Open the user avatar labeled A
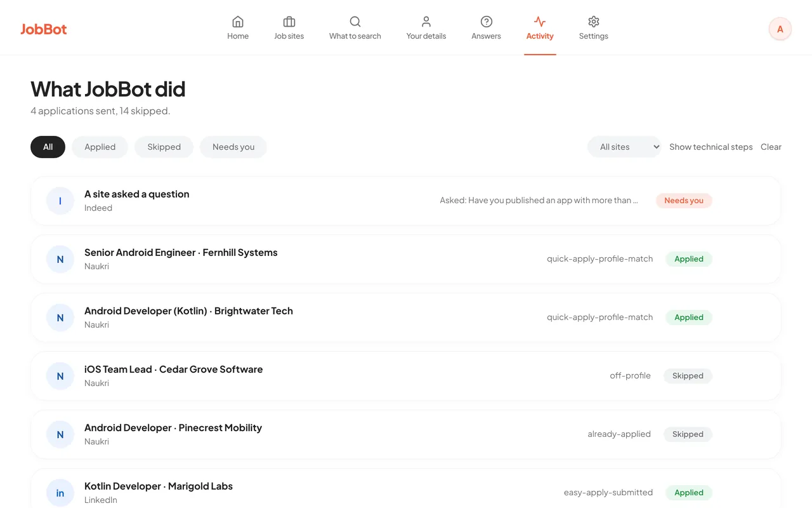 (x=780, y=29)
